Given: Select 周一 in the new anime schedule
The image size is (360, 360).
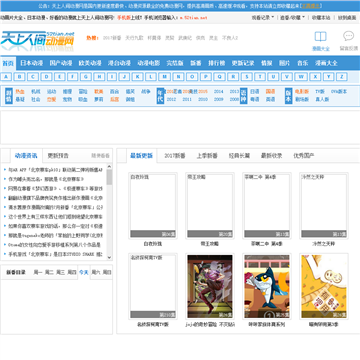Looking at the screenshot, I should 38,272.
